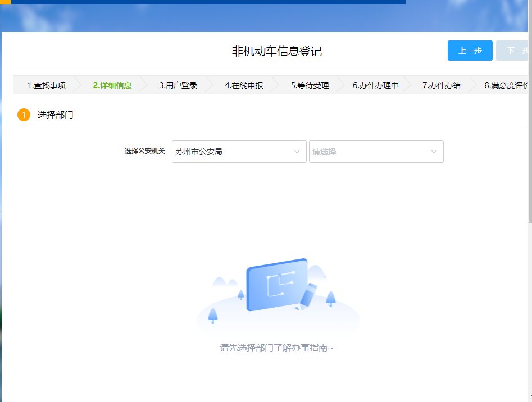Open the 8.满意度评价 step
The image size is (532, 402).
coord(506,85)
